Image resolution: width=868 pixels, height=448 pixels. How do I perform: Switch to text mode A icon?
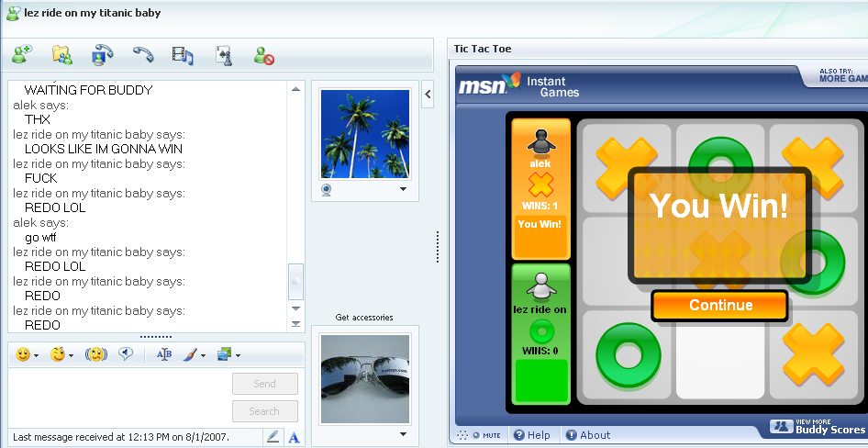pyautogui.click(x=294, y=437)
